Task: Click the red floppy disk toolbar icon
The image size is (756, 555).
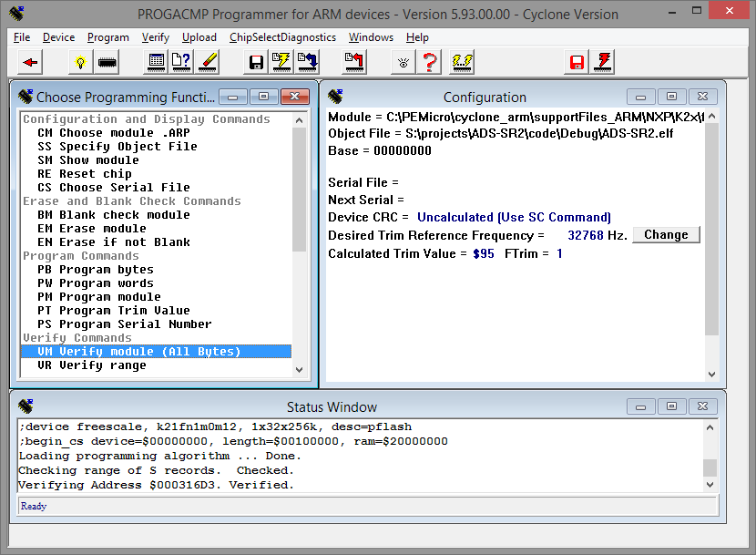Action: pyautogui.click(x=577, y=62)
